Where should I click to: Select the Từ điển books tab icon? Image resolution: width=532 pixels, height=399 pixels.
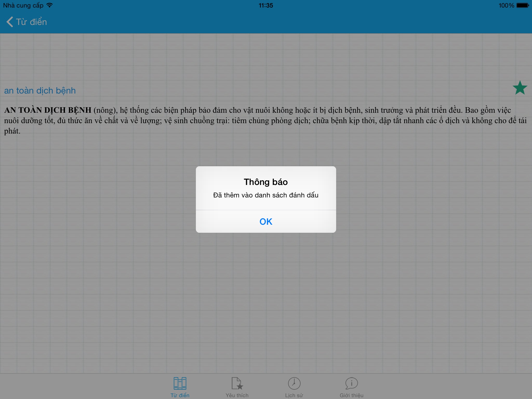coord(180,383)
